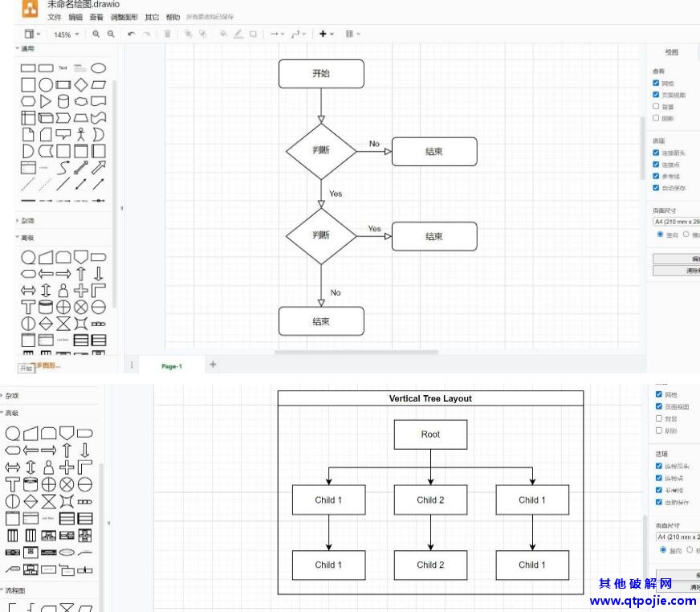Viewport: 700px width, 612px height.
Task: Select the ellipse shape in 通用 palette
Action: (98, 68)
